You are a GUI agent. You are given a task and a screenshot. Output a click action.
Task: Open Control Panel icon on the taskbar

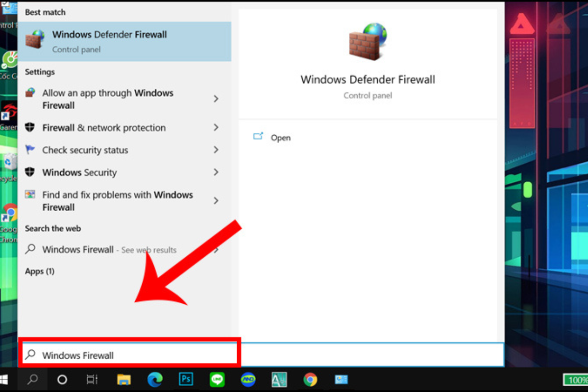(341, 380)
